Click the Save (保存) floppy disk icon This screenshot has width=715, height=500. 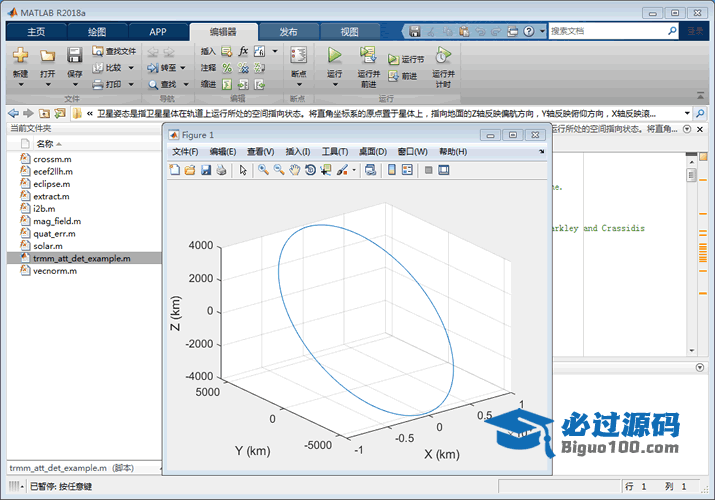coord(74,55)
